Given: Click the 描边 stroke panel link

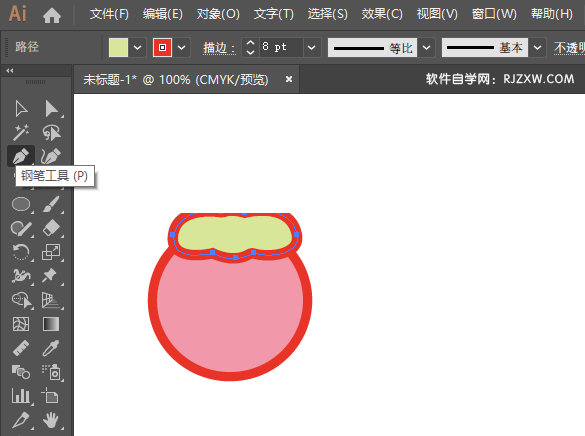Looking at the screenshot, I should tap(219, 48).
